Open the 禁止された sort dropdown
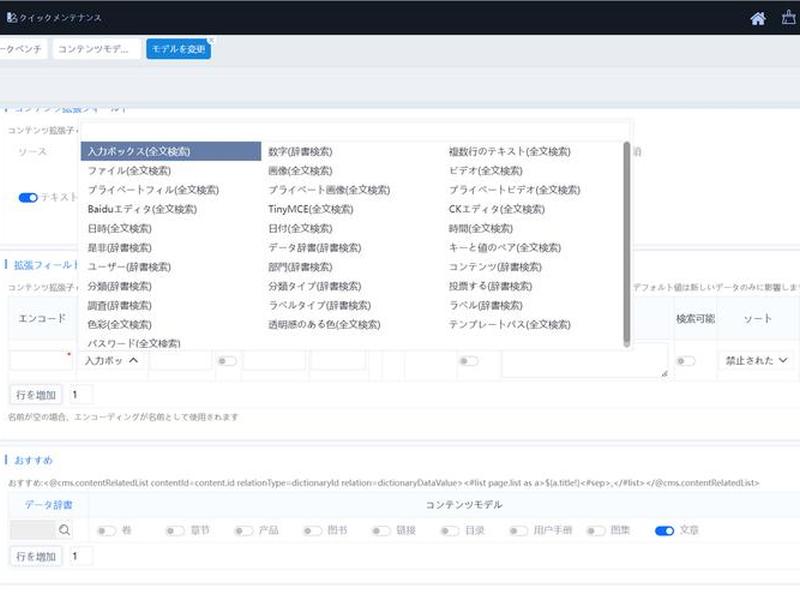Image resolution: width=800 pixels, height=600 pixels. point(756,360)
